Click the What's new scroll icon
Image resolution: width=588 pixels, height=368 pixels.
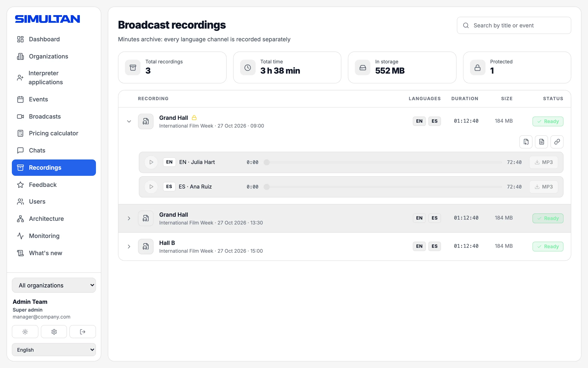click(20, 253)
